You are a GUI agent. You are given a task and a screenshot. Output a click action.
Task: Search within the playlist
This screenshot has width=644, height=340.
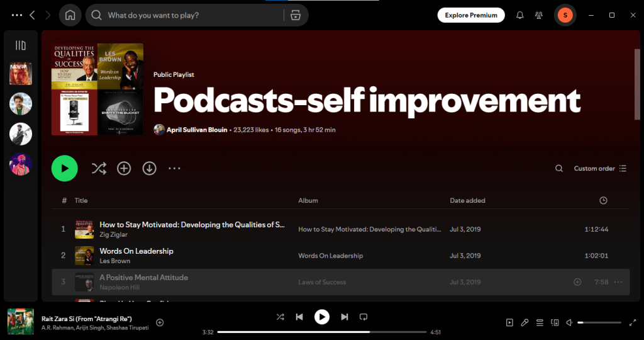pos(559,168)
